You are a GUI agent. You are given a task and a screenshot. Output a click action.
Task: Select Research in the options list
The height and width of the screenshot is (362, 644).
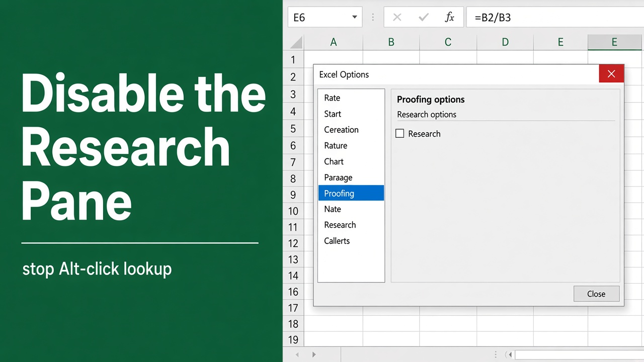351,225
